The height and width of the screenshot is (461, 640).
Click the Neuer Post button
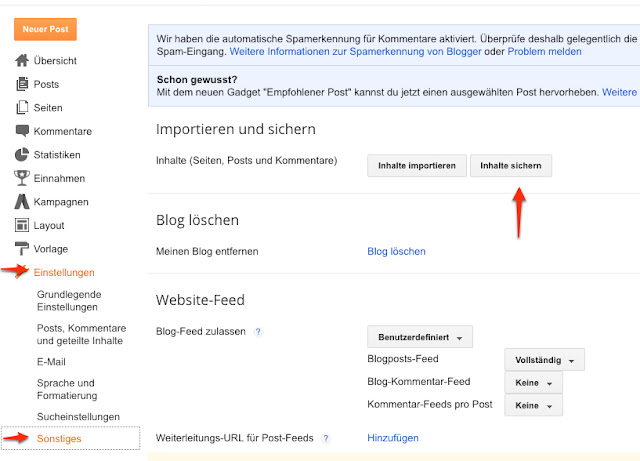45,29
